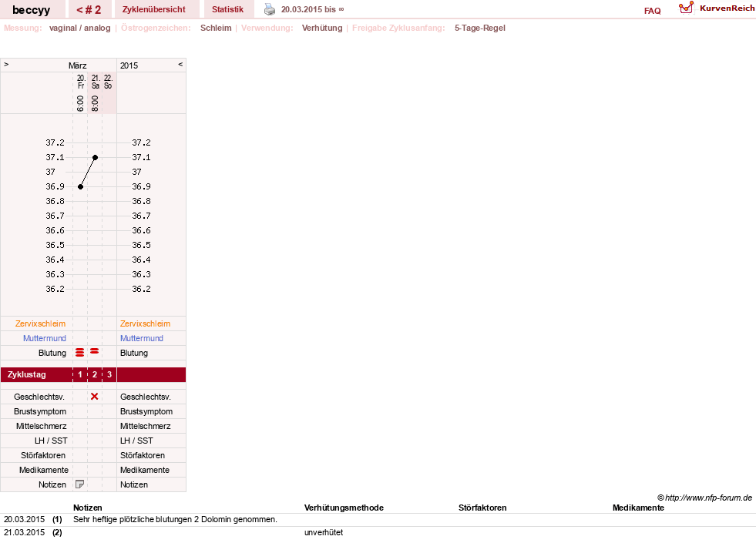This screenshot has height=553, width=756.
Task: Click the temperature point at 36.9
Action: coord(80,186)
